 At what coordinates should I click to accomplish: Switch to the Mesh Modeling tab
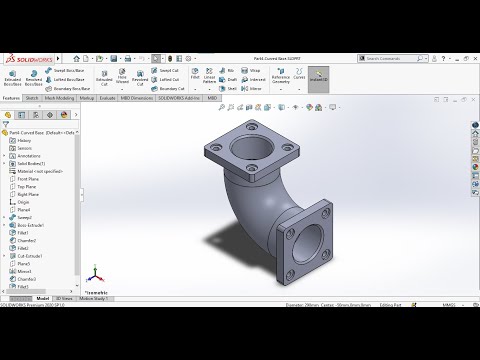[59, 98]
